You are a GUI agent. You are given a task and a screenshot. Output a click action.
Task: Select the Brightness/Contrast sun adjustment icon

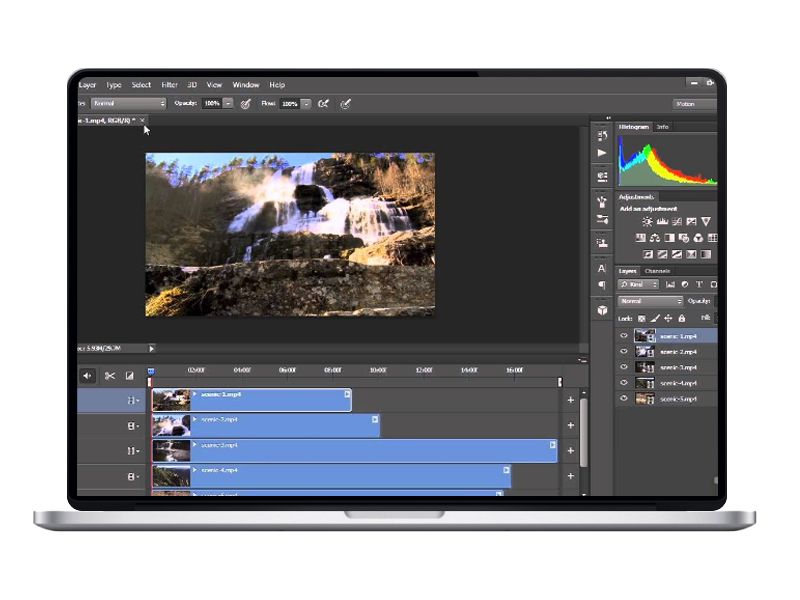[x=647, y=221]
